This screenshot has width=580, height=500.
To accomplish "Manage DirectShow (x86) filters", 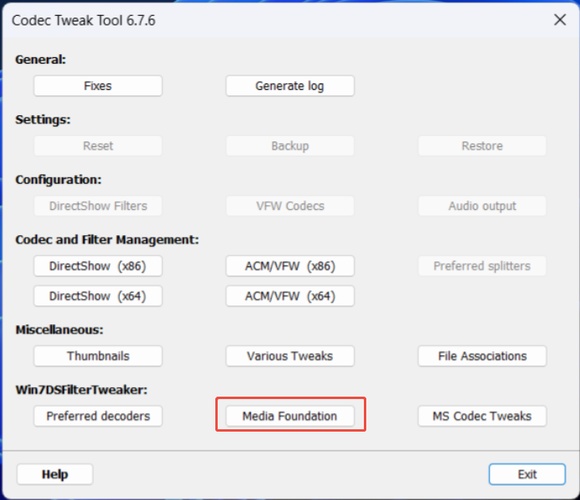I will tap(98, 266).
